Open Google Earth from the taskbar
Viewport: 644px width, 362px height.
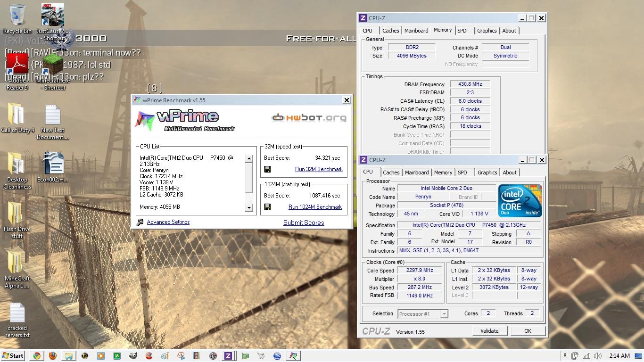(277, 356)
